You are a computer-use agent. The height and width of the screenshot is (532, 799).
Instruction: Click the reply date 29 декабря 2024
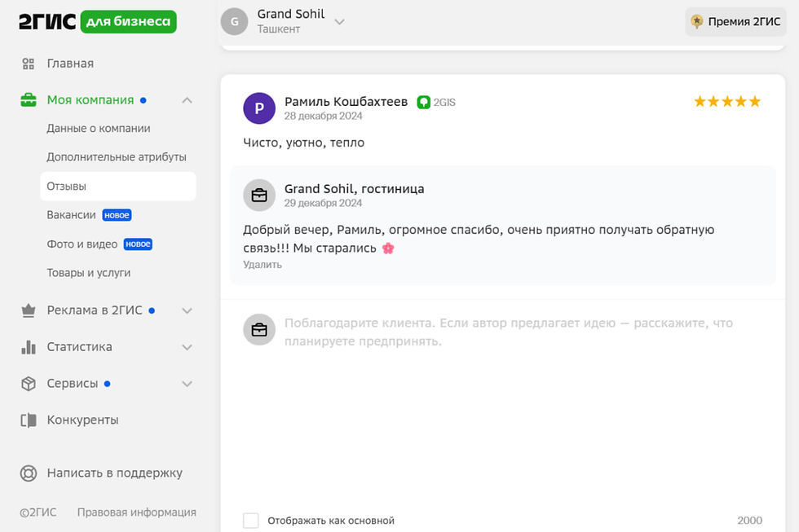click(x=323, y=203)
